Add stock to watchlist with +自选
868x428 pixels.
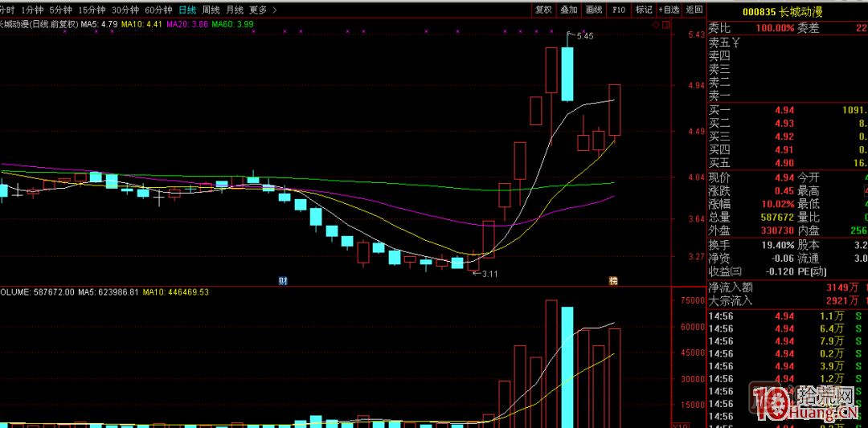pyautogui.click(x=669, y=10)
